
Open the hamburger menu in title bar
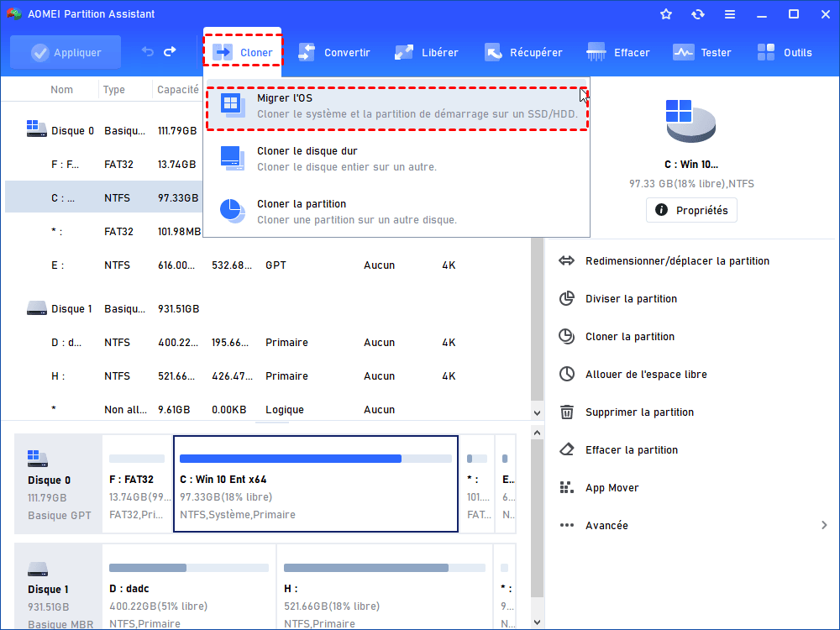pyautogui.click(x=730, y=14)
